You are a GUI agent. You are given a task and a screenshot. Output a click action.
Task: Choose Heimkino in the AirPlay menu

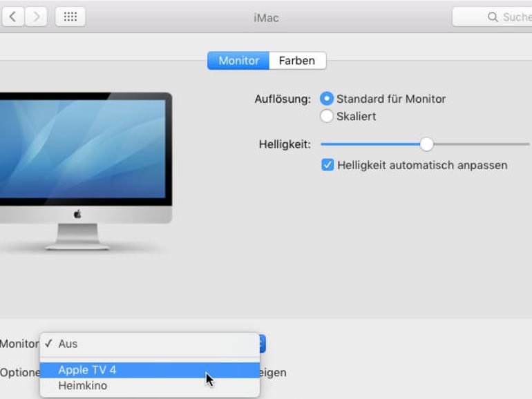coord(150,386)
